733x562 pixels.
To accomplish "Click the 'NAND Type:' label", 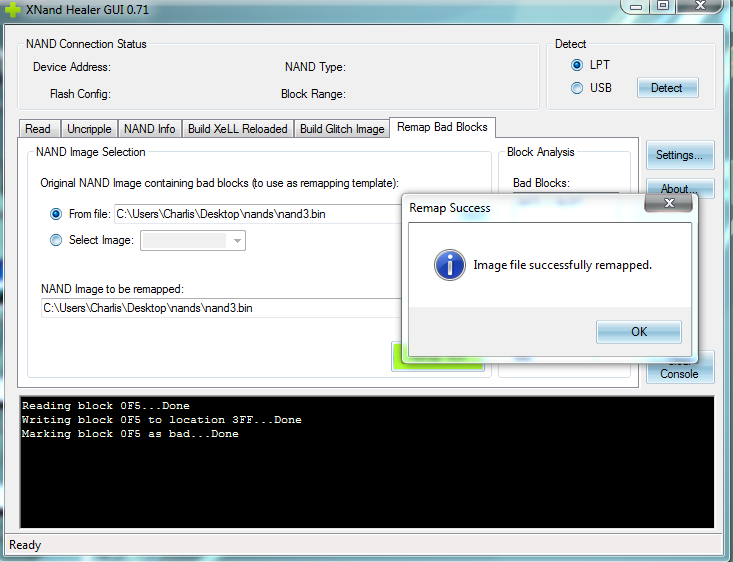I will [x=315, y=67].
